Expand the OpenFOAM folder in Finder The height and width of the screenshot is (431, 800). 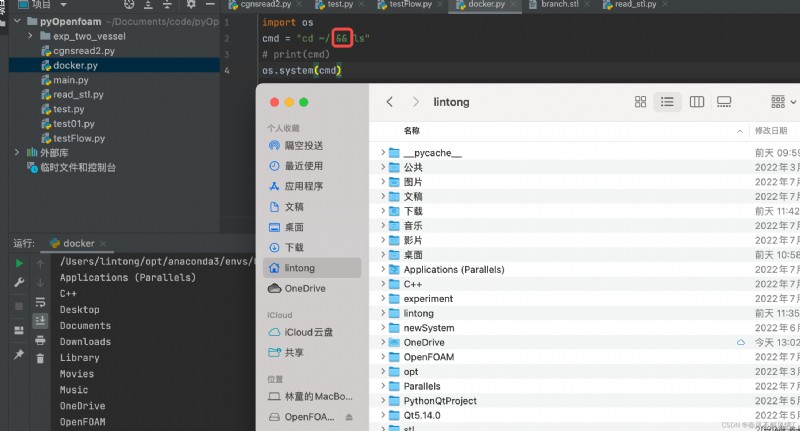click(383, 357)
